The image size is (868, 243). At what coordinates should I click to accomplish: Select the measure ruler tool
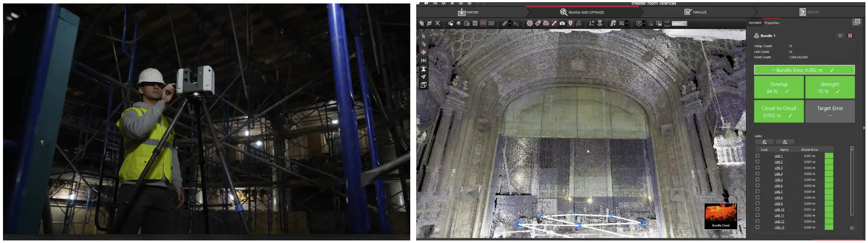[x=505, y=24]
